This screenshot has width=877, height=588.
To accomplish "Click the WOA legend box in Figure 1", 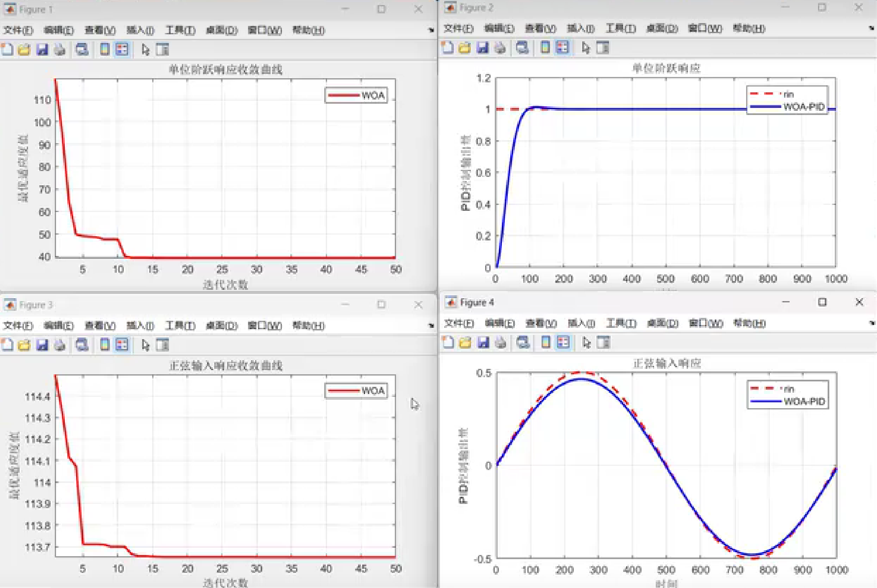I will pyautogui.click(x=356, y=95).
